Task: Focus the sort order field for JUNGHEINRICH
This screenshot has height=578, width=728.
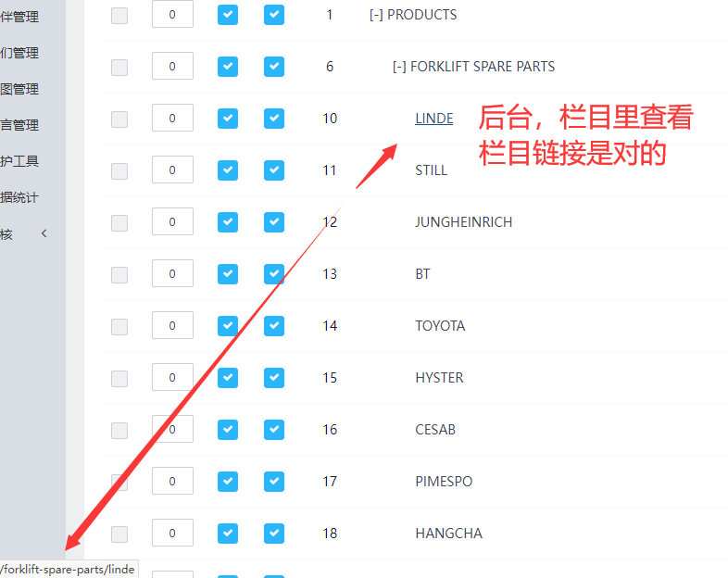Action: [172, 222]
